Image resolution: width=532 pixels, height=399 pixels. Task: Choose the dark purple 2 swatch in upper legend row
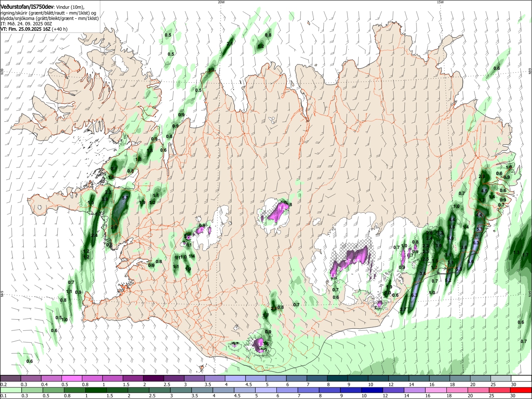click(153, 379)
